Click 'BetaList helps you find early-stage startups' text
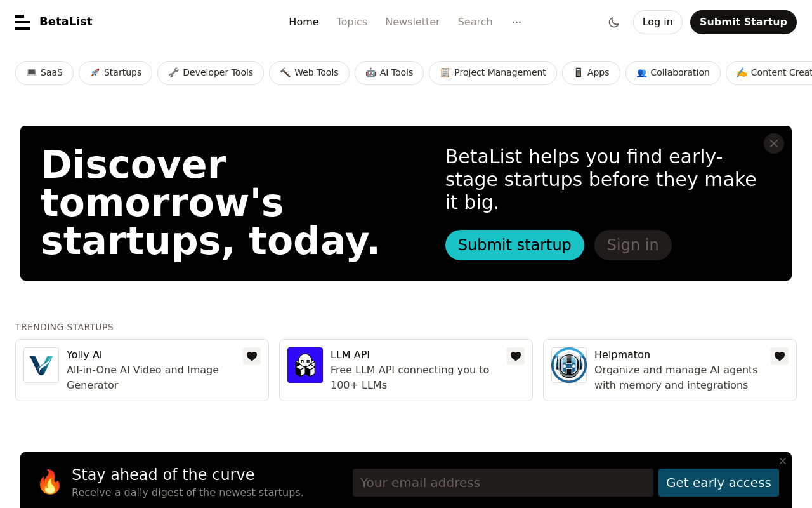 click(x=601, y=180)
